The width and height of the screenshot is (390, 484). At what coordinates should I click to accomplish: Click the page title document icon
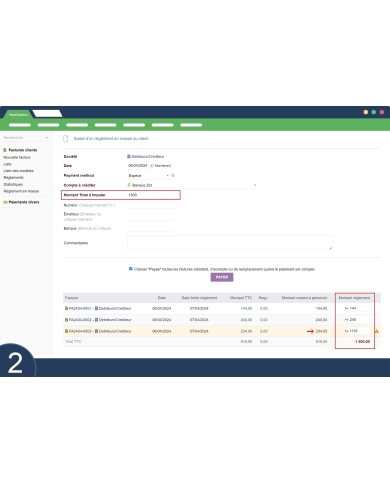[x=66, y=138]
